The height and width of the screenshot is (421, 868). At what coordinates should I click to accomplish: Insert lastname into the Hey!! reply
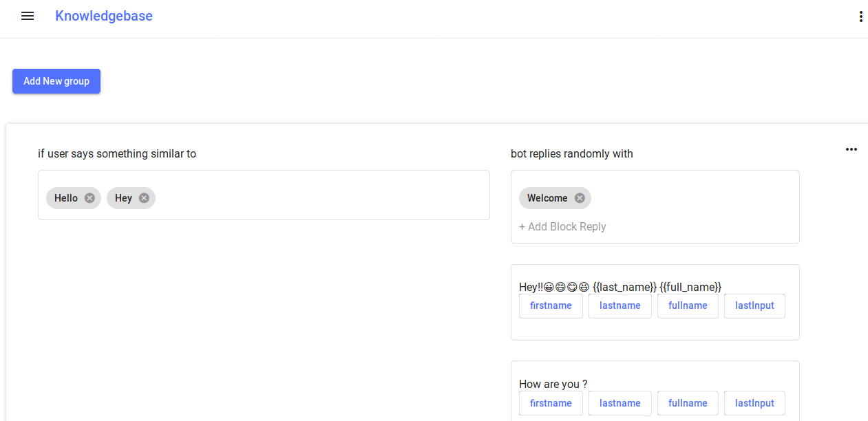(620, 305)
